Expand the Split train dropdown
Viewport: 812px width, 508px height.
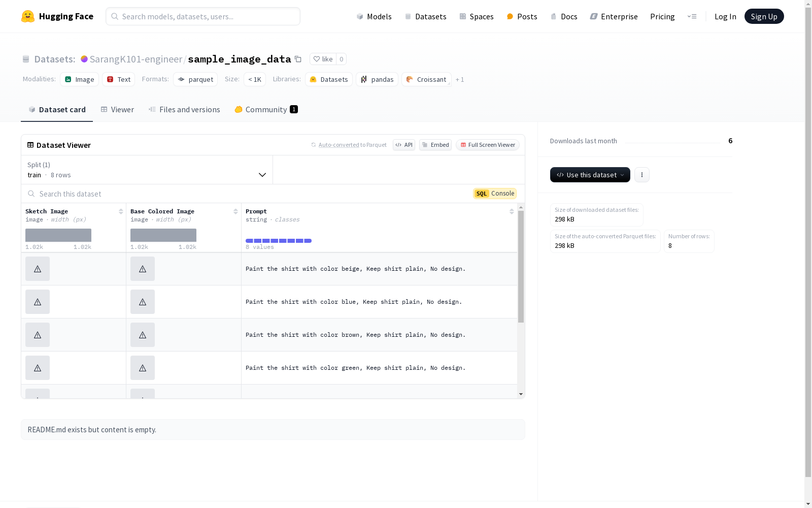147,170
